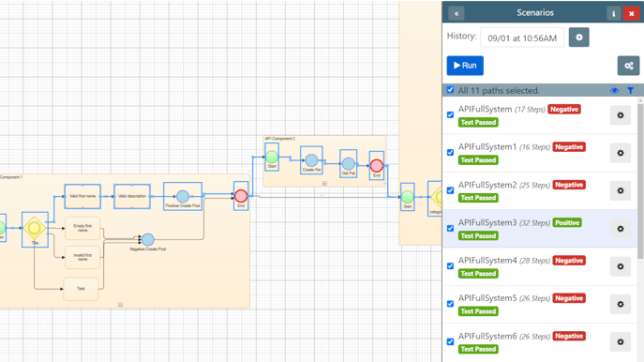
Task: Select the APIFullSystem 17 Steps scenario name
Action: (x=485, y=110)
